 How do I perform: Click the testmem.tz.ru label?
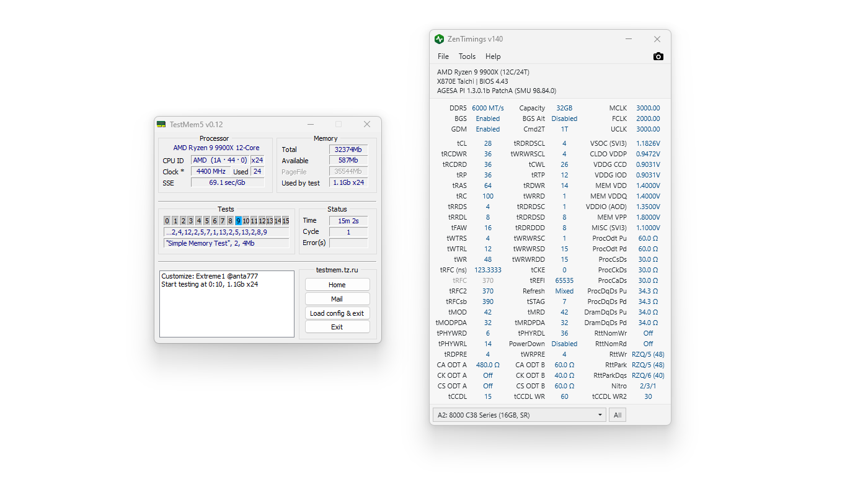[337, 270]
